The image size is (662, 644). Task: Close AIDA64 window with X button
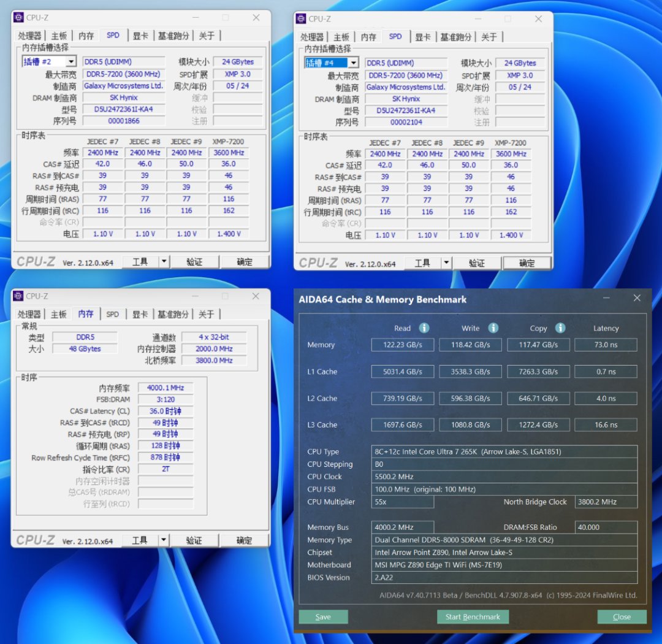pyautogui.click(x=637, y=298)
